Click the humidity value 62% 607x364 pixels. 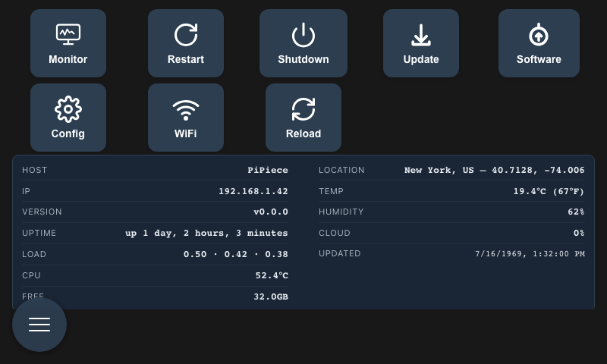[576, 212]
